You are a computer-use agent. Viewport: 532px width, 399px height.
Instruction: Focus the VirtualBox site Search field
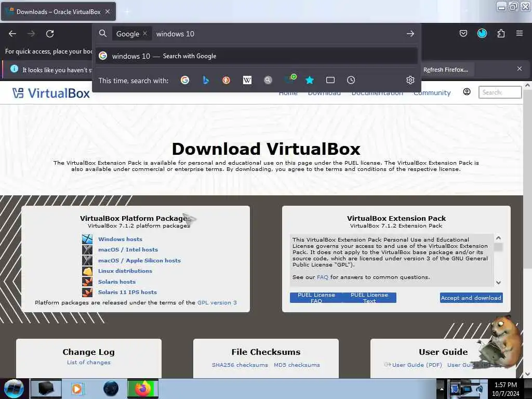click(500, 92)
